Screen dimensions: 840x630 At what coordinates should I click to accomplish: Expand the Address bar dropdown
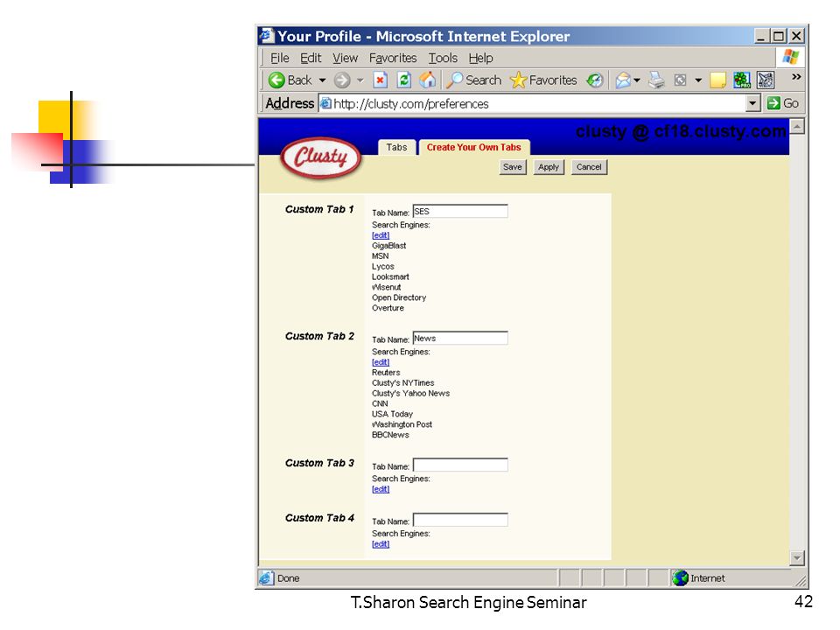click(752, 103)
